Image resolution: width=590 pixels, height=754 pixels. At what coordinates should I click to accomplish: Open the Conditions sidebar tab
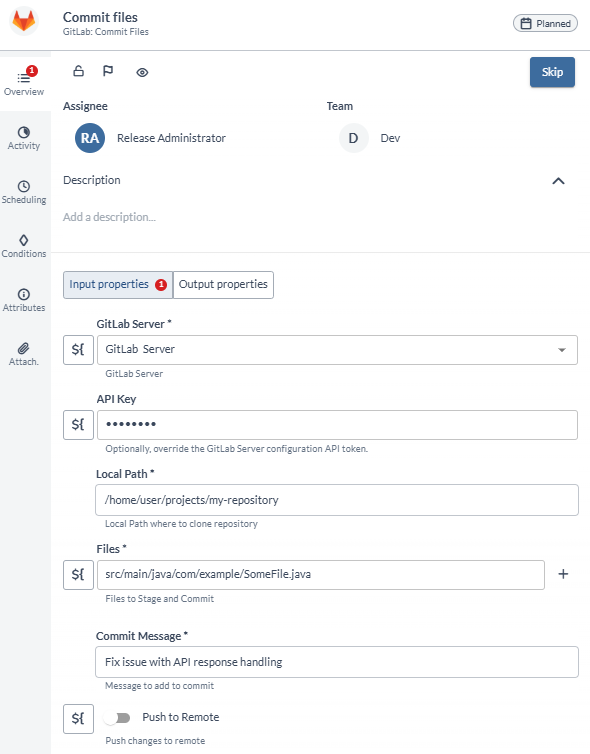(x=24, y=246)
